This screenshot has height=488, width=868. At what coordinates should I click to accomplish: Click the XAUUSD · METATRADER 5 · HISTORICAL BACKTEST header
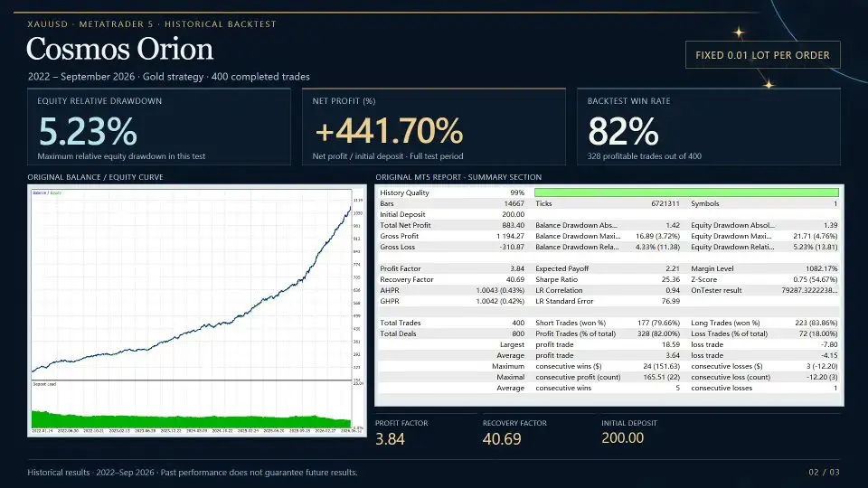152,24
